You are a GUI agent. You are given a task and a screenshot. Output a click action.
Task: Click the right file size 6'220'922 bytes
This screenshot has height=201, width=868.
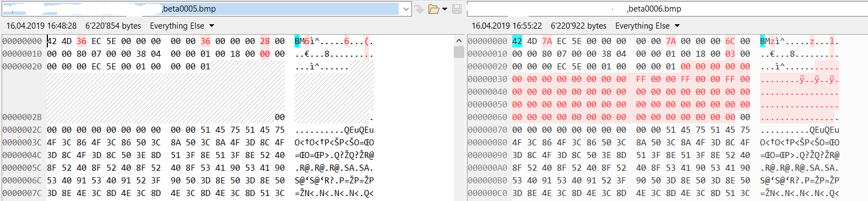pyautogui.click(x=578, y=26)
